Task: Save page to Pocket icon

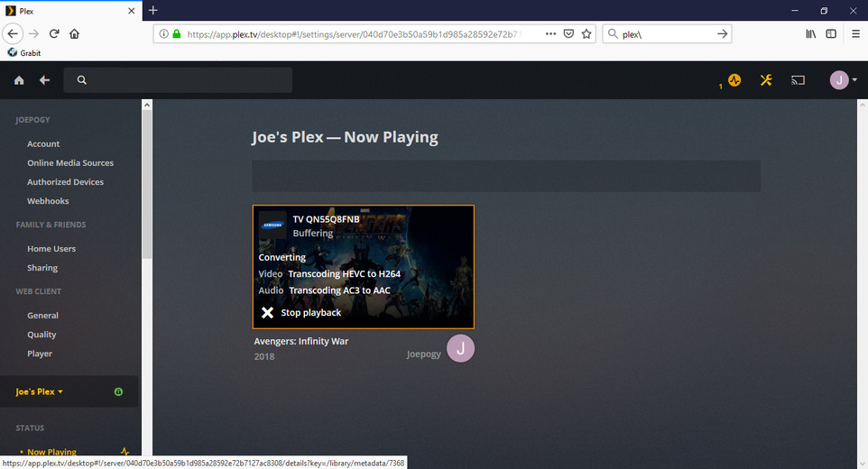Action: 568,33
